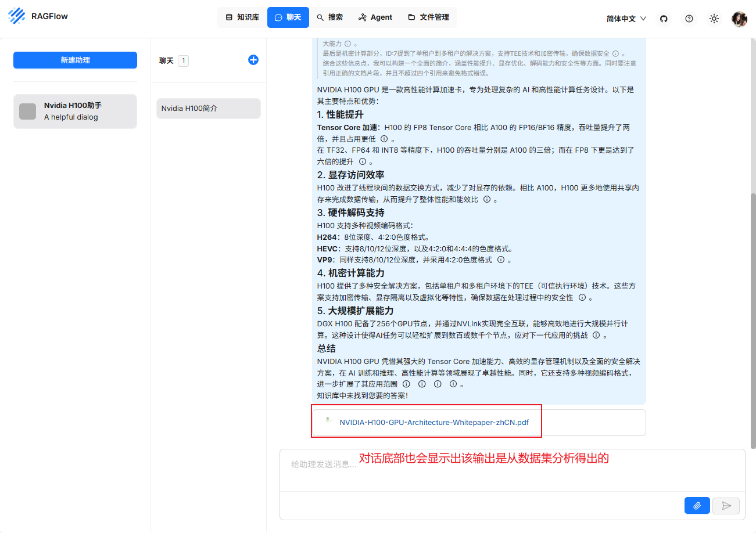Click the Nvidia H100助手 gray avatar
Screen dimensions: 756x533
(27, 111)
